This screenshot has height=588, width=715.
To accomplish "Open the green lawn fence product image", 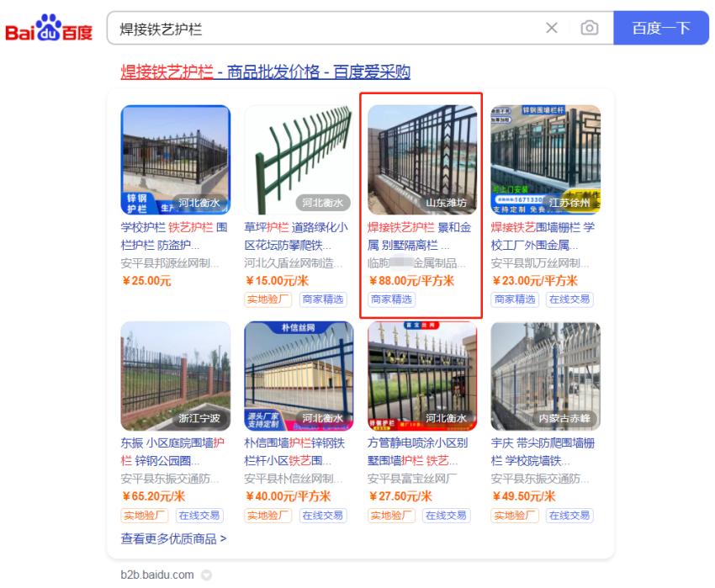I will [299, 160].
